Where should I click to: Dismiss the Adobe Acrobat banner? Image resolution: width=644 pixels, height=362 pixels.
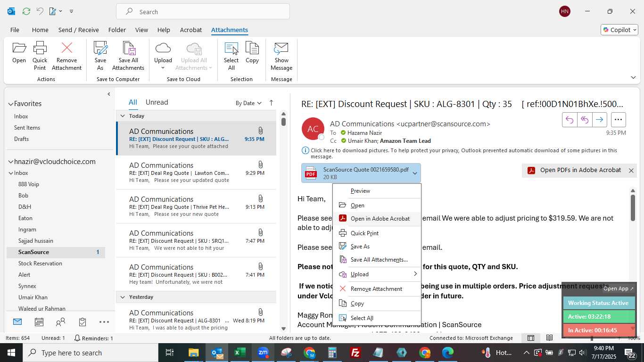coord(631,171)
